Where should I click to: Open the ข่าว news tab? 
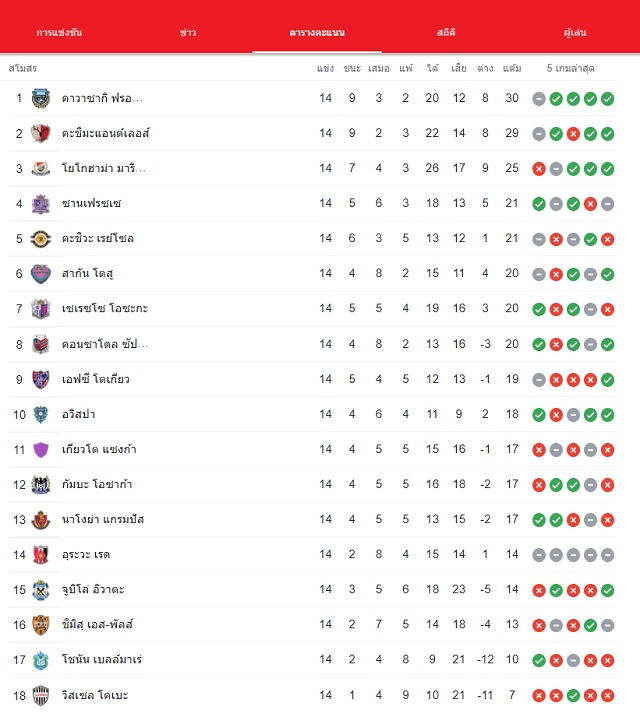click(188, 32)
